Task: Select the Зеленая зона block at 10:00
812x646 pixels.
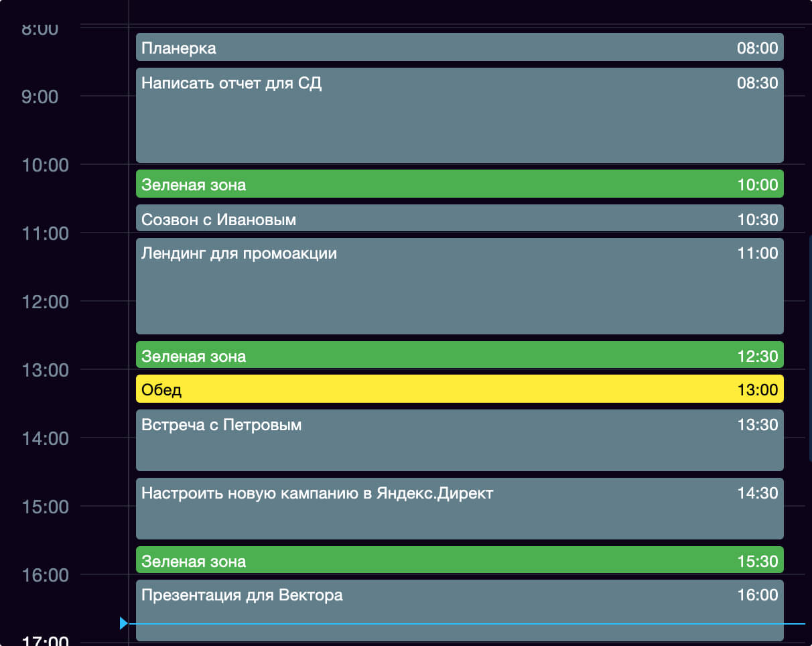Action: (460, 184)
